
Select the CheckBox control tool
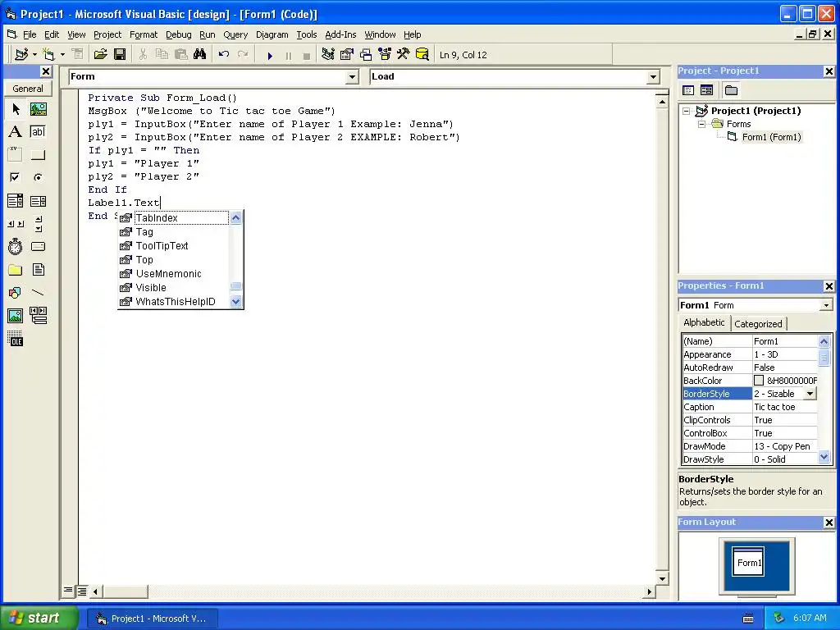[16, 177]
